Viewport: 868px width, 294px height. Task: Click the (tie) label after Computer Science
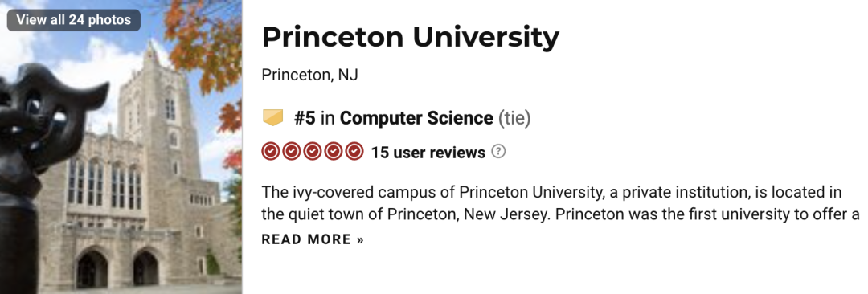pos(514,118)
